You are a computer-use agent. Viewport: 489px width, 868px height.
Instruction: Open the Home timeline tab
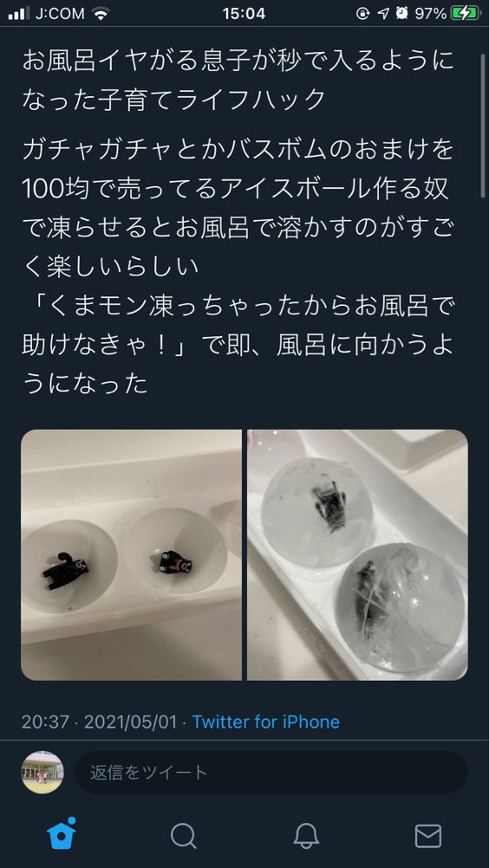point(61,835)
